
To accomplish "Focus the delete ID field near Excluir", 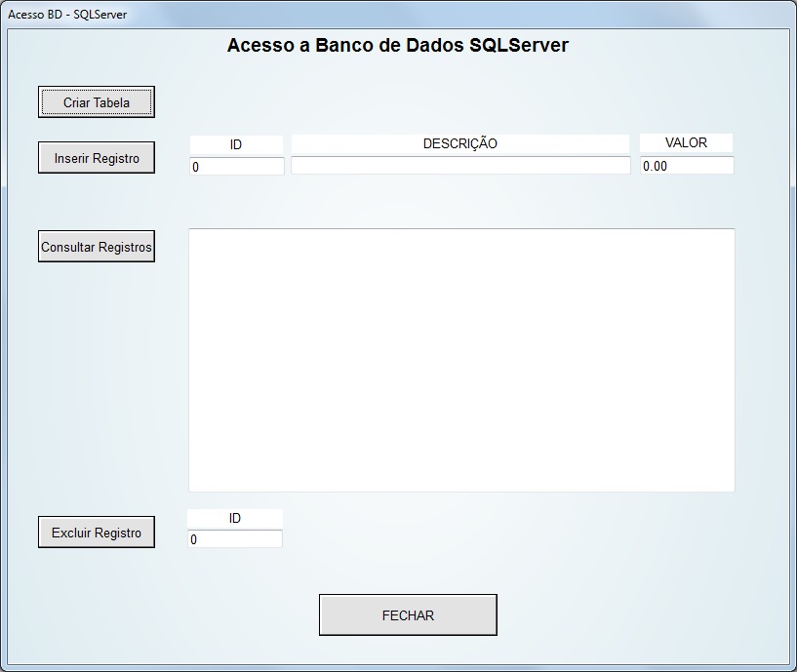I will click(235, 538).
